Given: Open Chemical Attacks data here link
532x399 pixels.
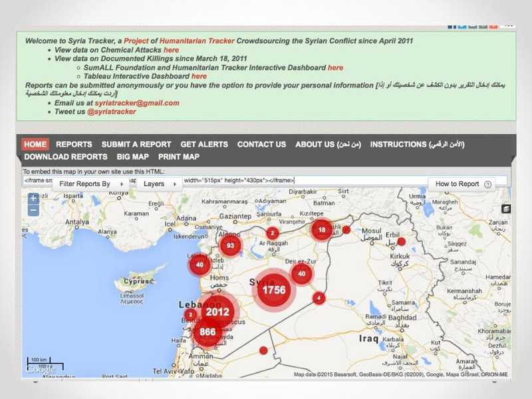Looking at the screenshot, I should pos(172,50).
